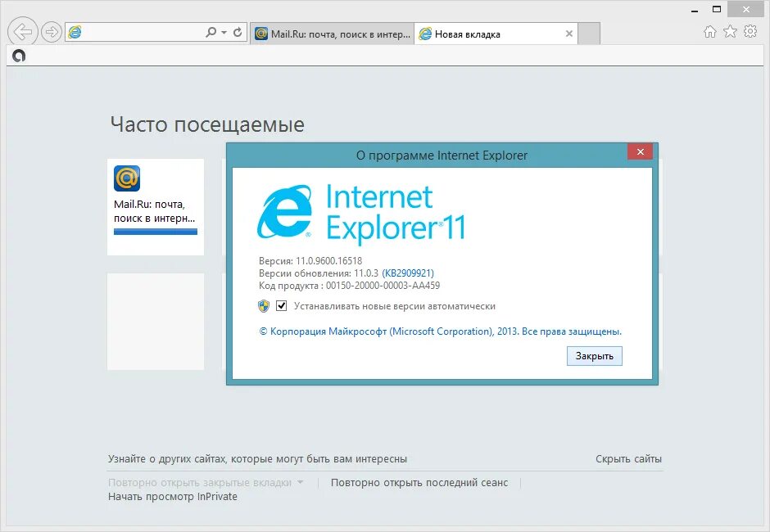
Task: Select the Новая вкладка tab
Action: [496, 34]
